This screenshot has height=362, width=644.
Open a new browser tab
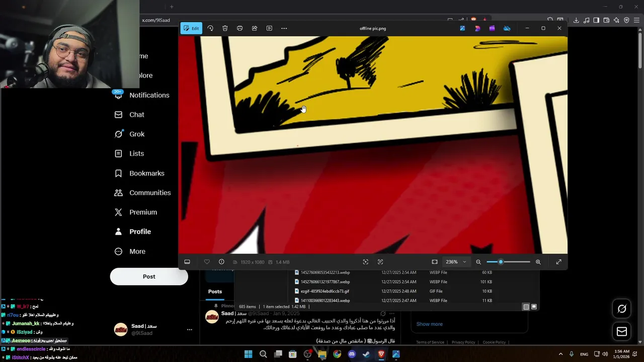point(172,7)
